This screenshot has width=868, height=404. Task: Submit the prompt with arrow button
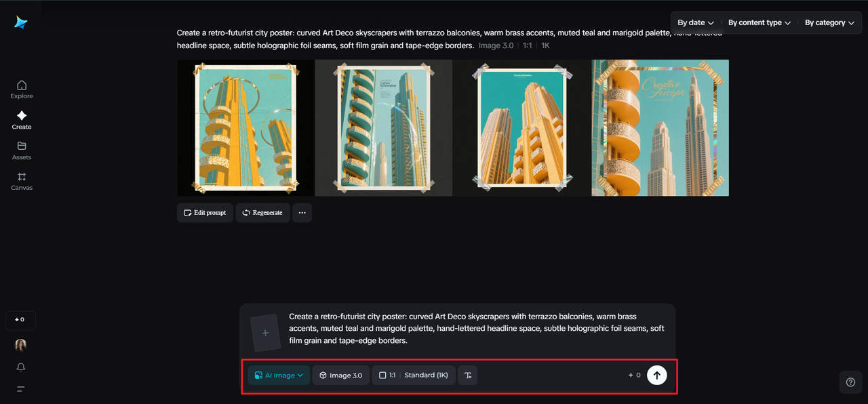pos(656,375)
